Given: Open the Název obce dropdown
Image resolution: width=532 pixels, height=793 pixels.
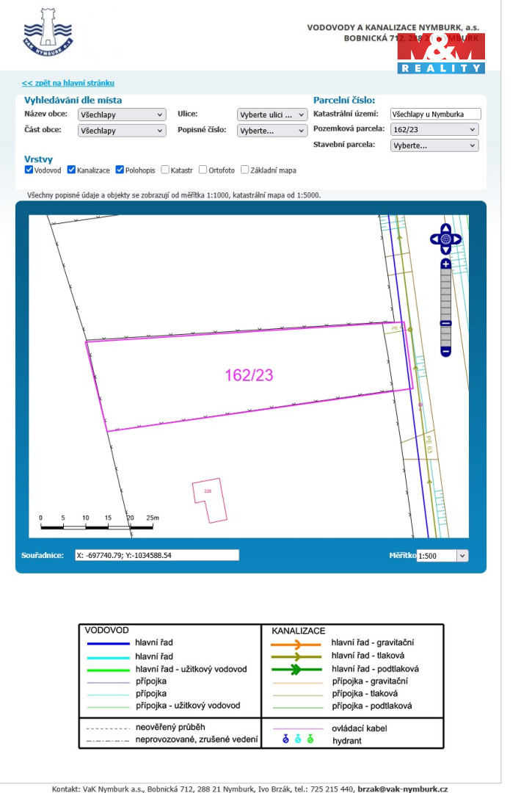Looking at the screenshot, I should (x=122, y=115).
